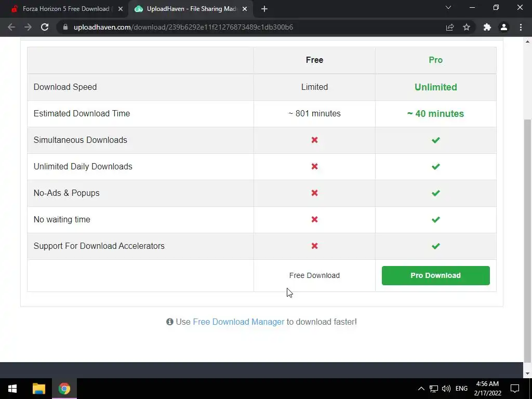
Task: Click the Free Download link
Action: coord(314,275)
